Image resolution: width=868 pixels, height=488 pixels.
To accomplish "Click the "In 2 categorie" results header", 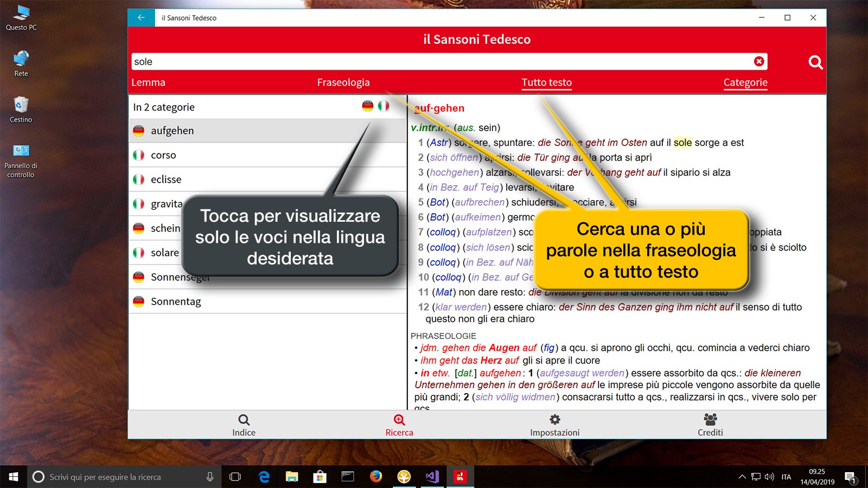I will [164, 107].
